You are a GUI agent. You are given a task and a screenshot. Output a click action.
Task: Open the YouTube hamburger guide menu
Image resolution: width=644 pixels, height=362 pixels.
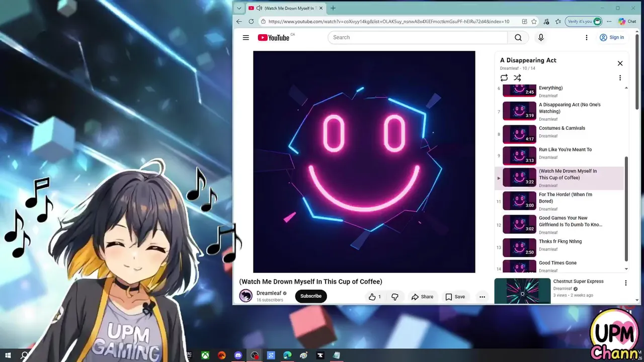coord(246,38)
